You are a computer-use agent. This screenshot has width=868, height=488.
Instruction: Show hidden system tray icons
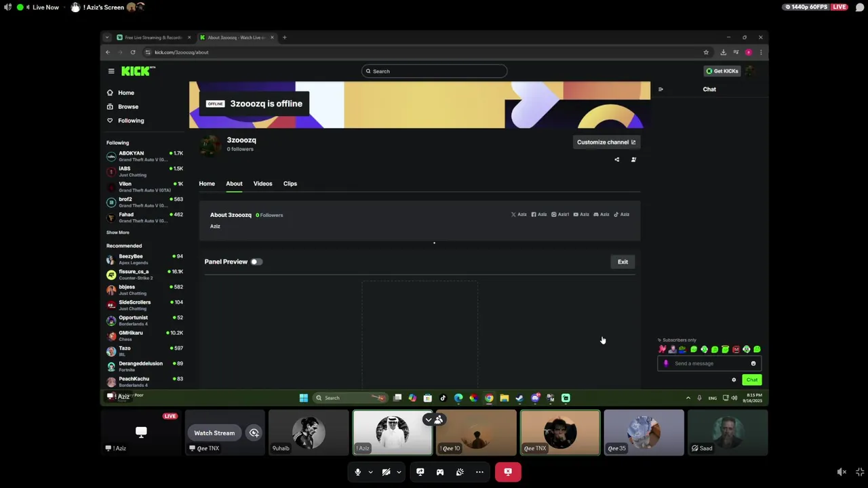[688, 398]
